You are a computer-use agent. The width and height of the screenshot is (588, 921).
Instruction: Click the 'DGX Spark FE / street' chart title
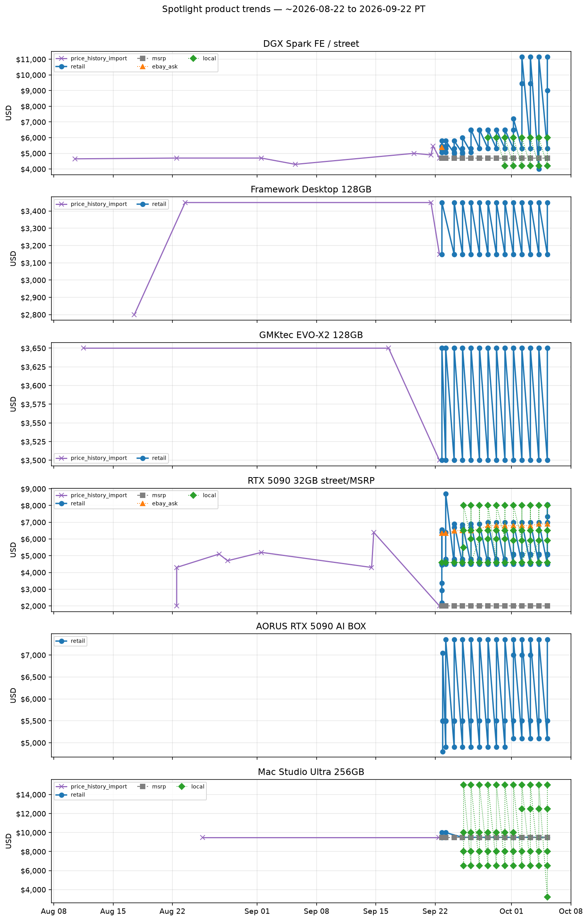(x=311, y=44)
